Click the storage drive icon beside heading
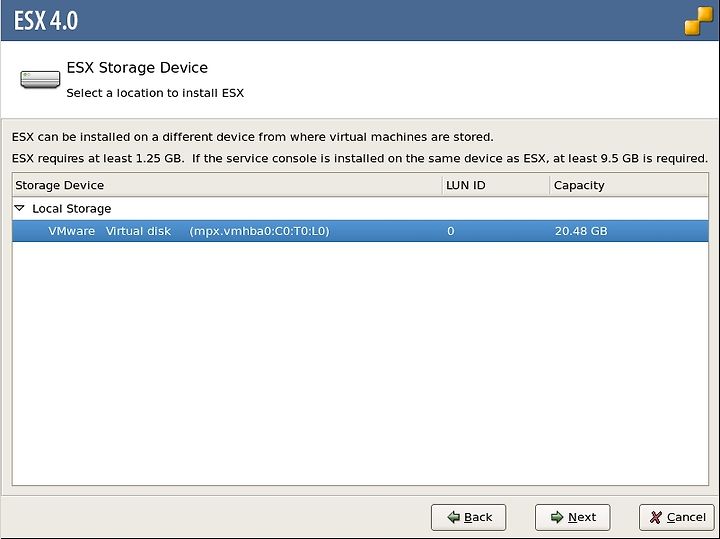Image resolution: width=720 pixels, height=539 pixels. click(40, 79)
